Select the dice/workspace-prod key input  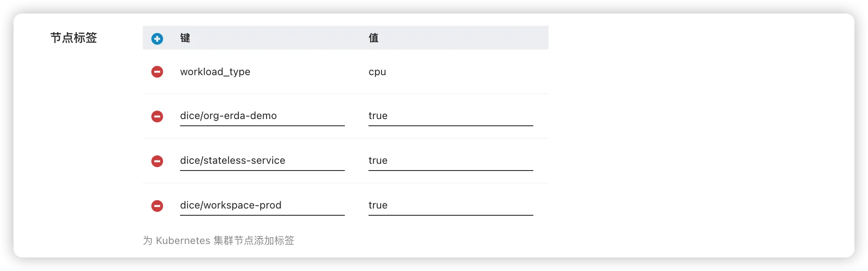(x=262, y=206)
